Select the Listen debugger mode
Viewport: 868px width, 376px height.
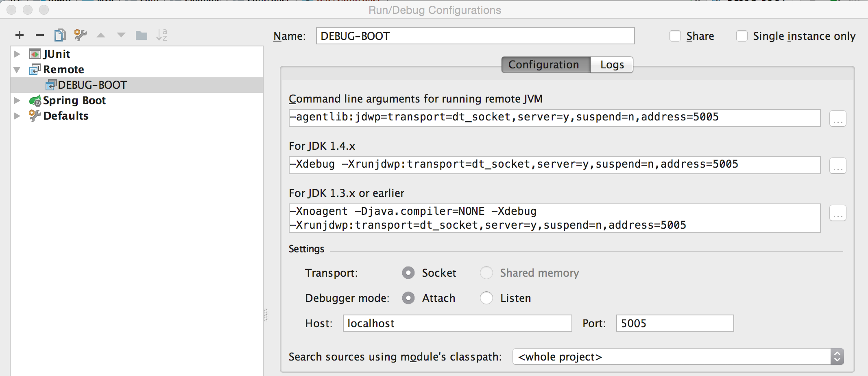click(486, 298)
